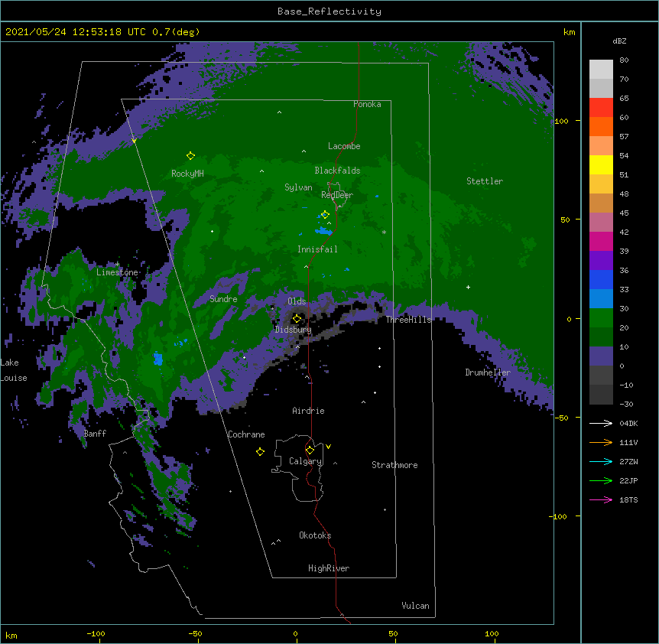This screenshot has height=644, width=659.
Task: Click the Lake Louise label
Action: coord(14,370)
